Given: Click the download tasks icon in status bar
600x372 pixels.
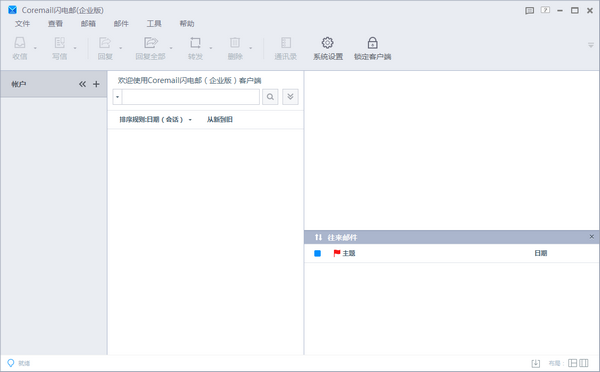Looking at the screenshot, I should click(536, 363).
